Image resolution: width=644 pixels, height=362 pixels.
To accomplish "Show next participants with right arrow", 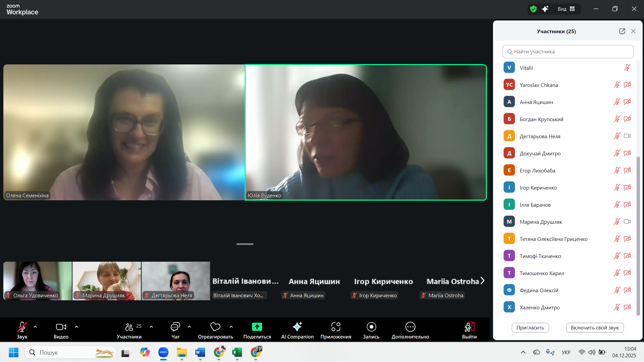I will [482, 281].
